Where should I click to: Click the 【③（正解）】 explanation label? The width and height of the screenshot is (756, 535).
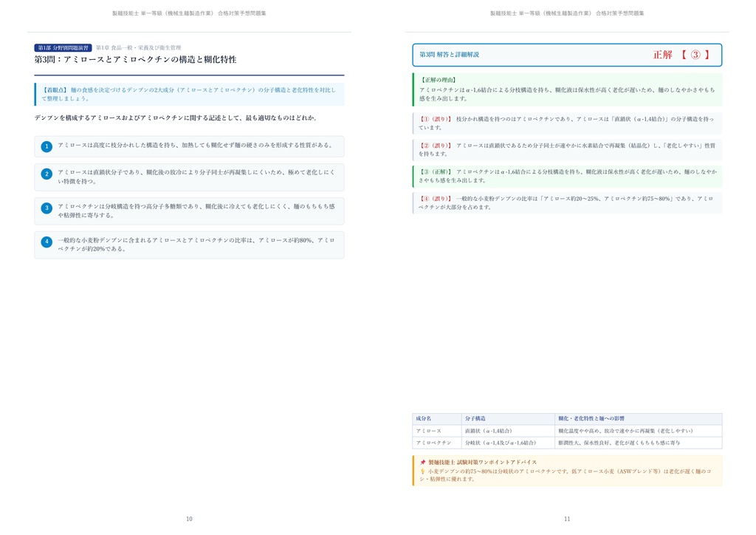(436, 171)
